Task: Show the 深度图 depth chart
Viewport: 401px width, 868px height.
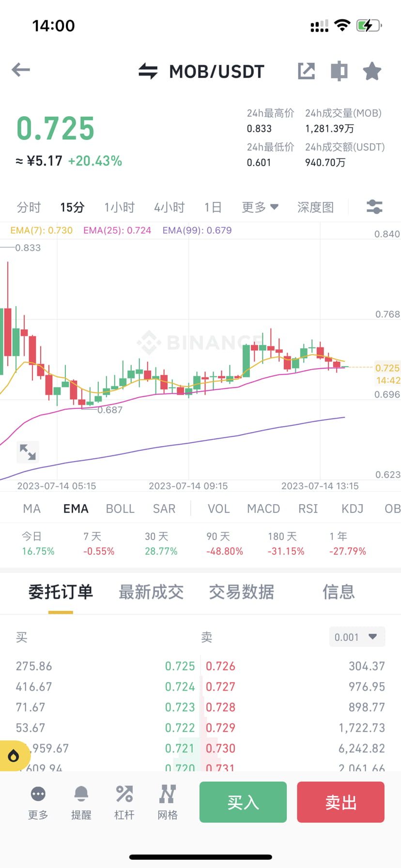Action: coord(316,207)
